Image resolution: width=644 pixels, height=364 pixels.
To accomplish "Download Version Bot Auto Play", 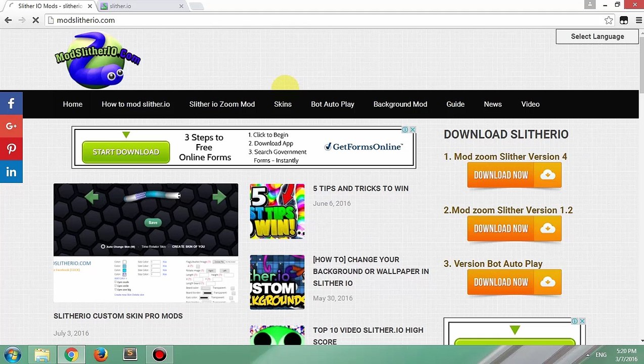I will [x=514, y=283].
